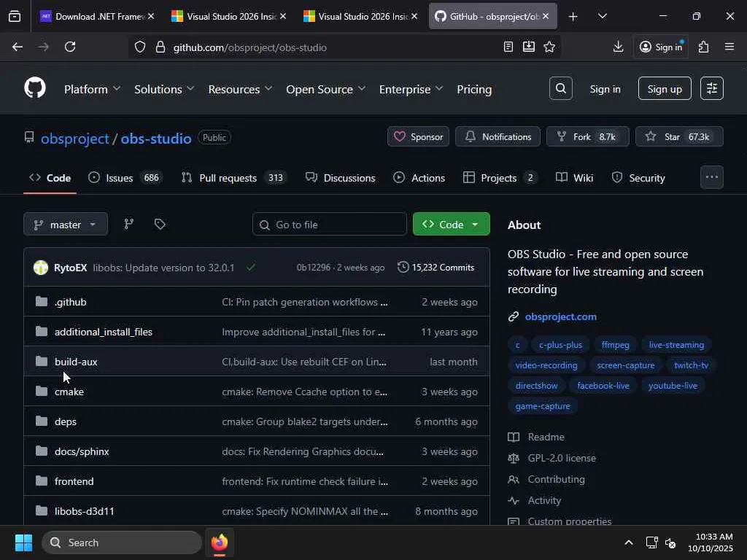
Task: Show hidden tray icons chevron
Action: tap(629, 542)
